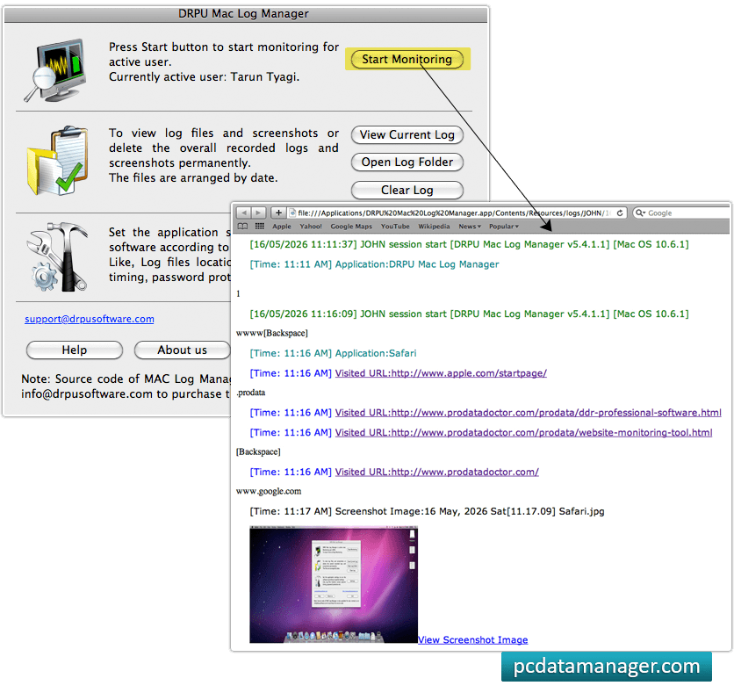Expand the News bookmarks dropdown
This screenshot has height=700, width=734.
click(470, 226)
